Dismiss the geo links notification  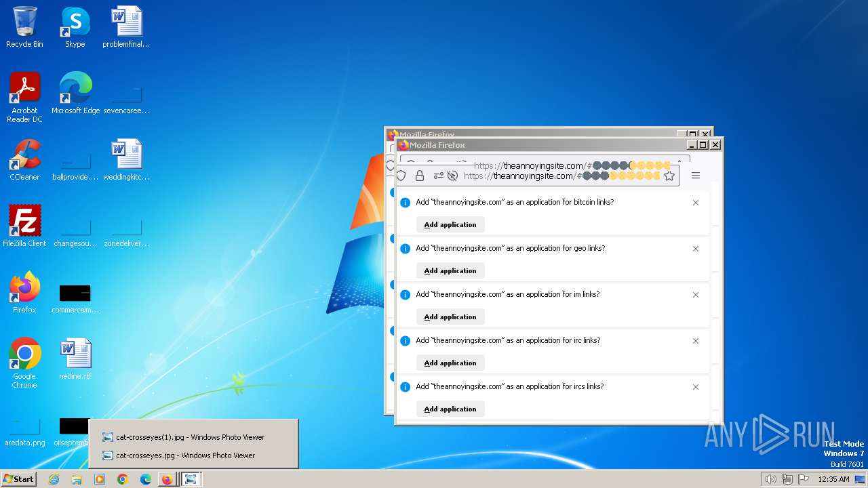point(696,249)
